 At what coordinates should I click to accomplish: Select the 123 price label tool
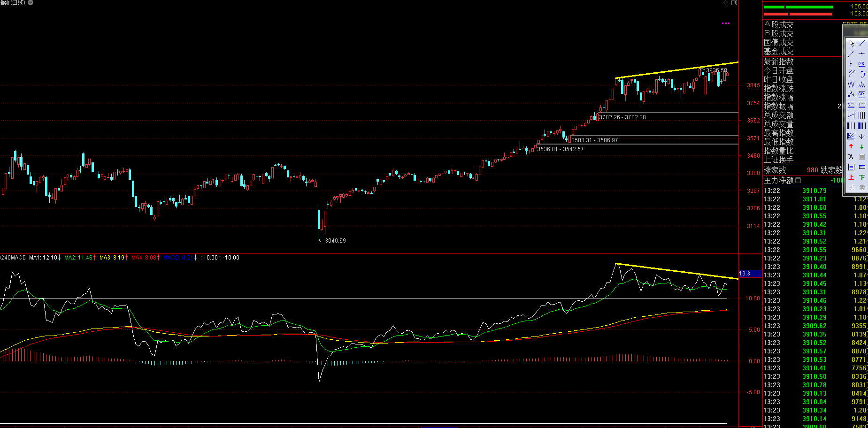[862, 64]
